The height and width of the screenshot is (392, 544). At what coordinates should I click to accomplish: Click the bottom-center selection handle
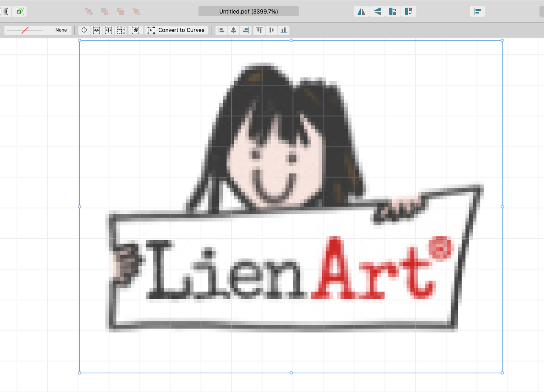(291, 373)
